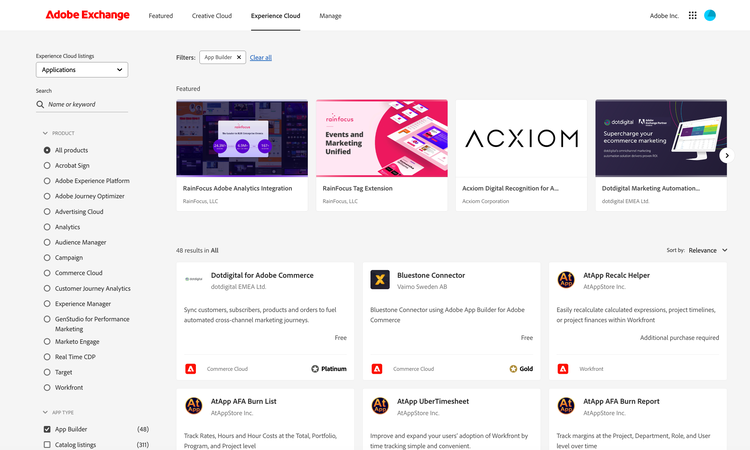Open the RainFocus Tag Extension thumbnail
The height and width of the screenshot is (450, 750).
pyautogui.click(x=382, y=138)
